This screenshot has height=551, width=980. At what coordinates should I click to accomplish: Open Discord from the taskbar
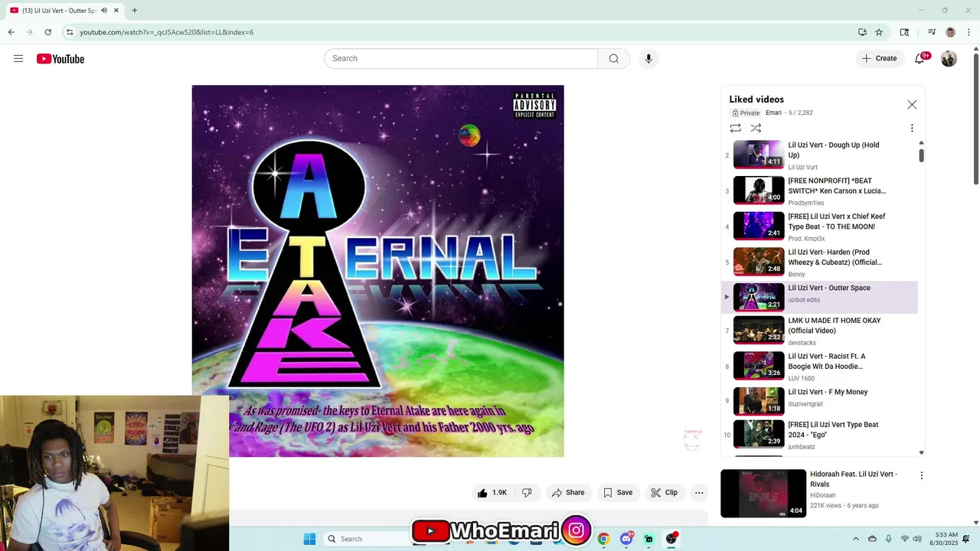(626, 539)
